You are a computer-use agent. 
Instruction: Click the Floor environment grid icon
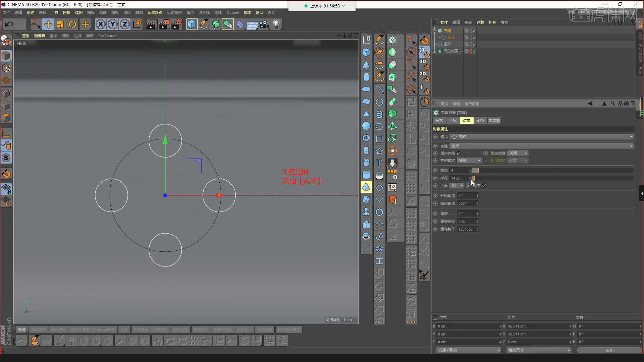[252, 24]
